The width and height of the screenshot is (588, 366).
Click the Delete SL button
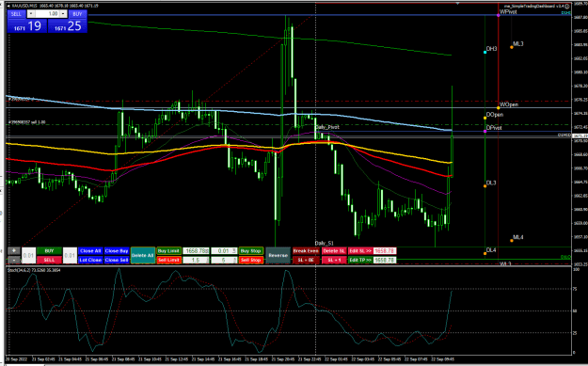(x=334, y=251)
